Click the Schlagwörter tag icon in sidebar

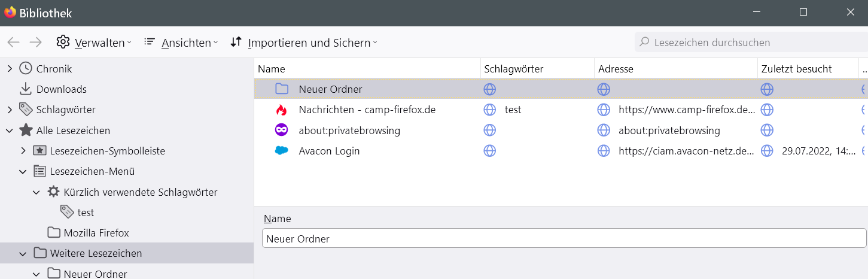[26, 110]
